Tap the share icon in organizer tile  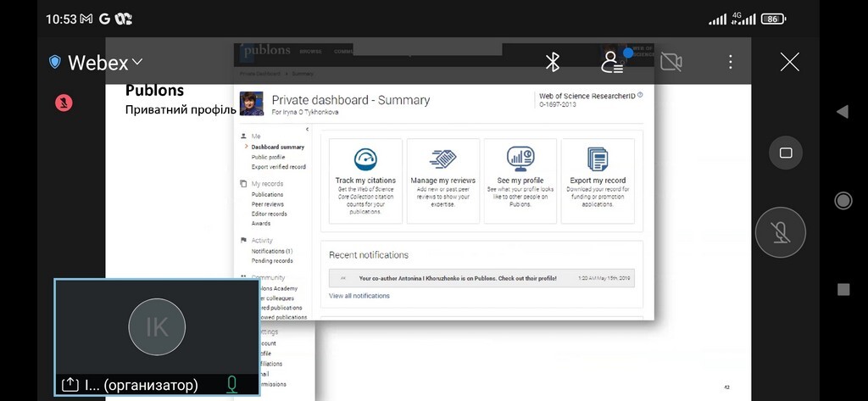pyautogui.click(x=70, y=385)
